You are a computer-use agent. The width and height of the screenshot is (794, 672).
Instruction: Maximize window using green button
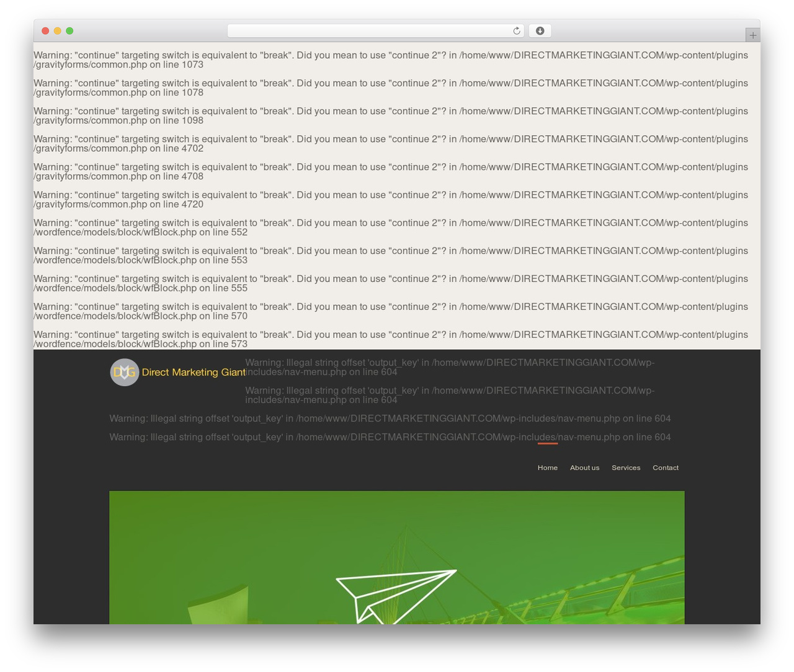click(69, 31)
